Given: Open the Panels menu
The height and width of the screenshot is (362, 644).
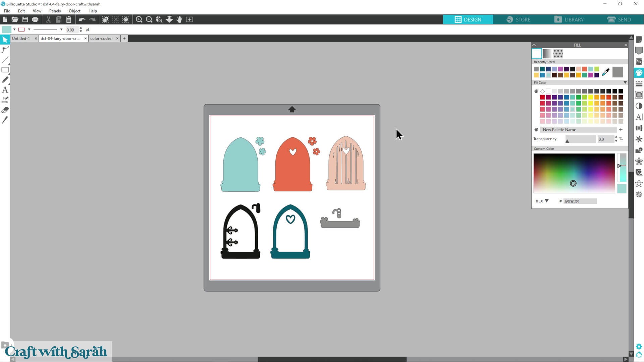Looking at the screenshot, I should click(55, 11).
